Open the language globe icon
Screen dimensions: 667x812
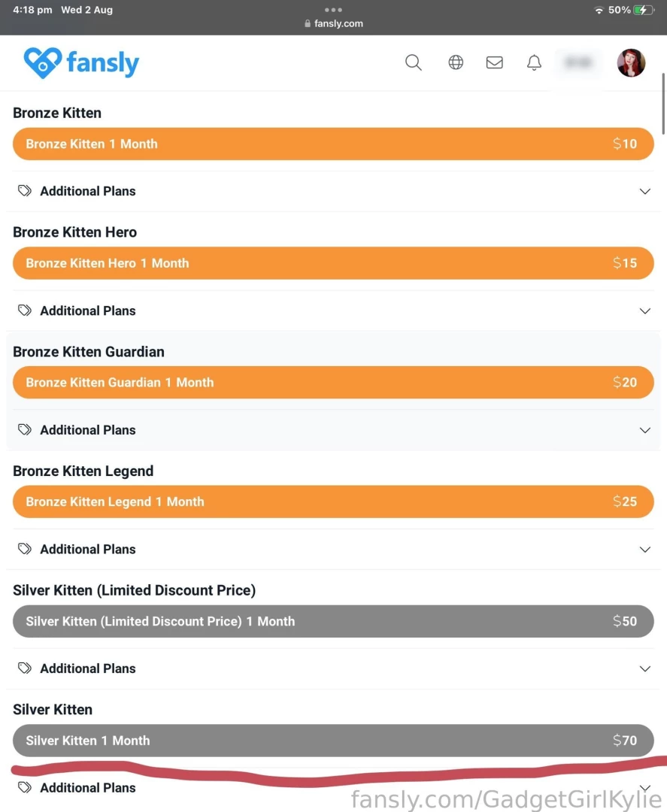[456, 62]
